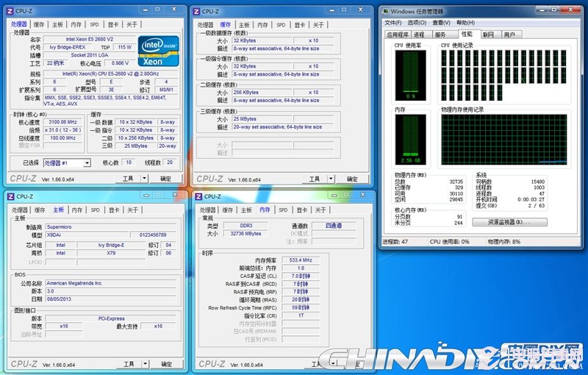This screenshot has width=588, height=375.
Task: Select the 处理器 tab in the CPU-Z cache window
Action: point(205,25)
